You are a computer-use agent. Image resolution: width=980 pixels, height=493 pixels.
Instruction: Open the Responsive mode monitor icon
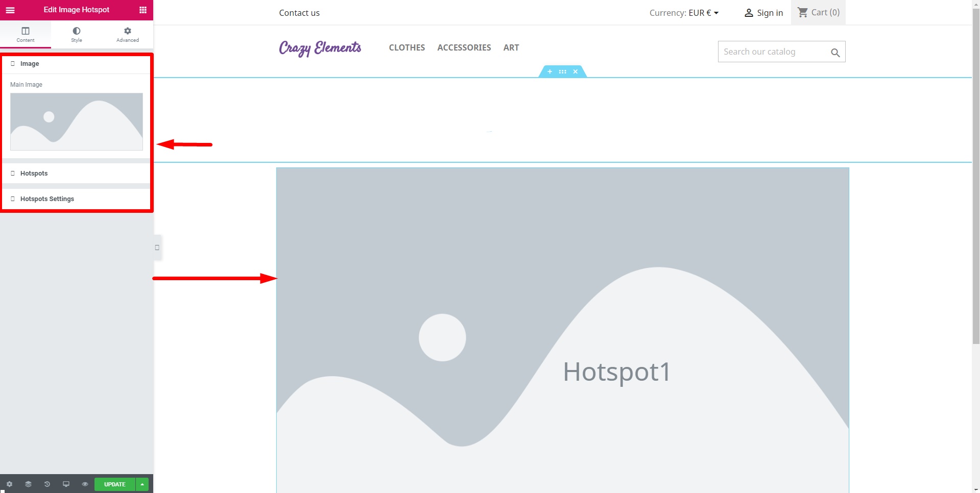click(66, 484)
